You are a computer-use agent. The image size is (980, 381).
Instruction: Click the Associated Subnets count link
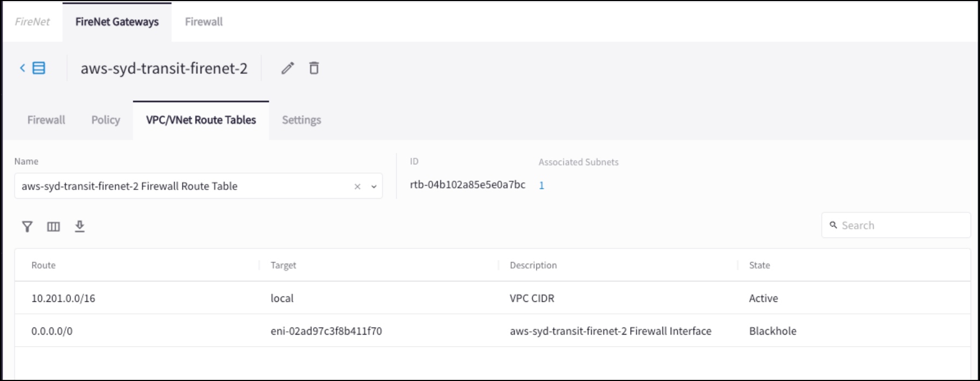click(x=541, y=186)
